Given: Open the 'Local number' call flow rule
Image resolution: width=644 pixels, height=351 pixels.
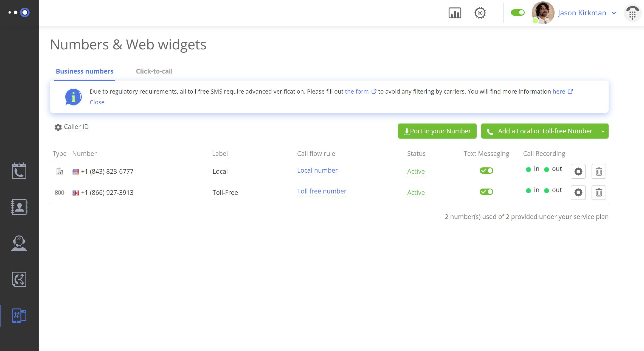Looking at the screenshot, I should [317, 170].
